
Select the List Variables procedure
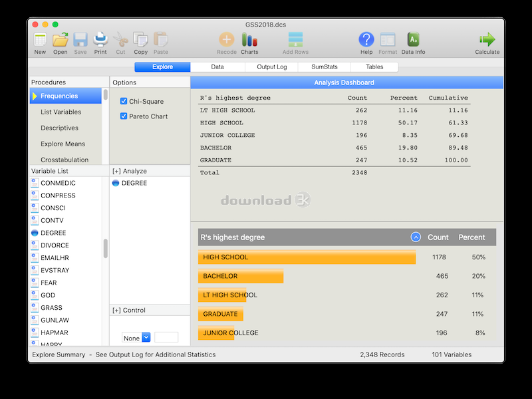[66, 112]
